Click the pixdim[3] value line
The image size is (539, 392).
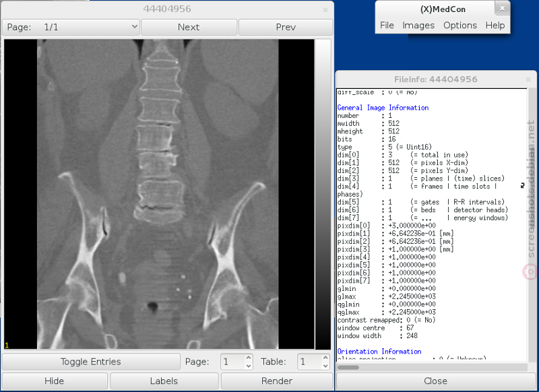tap(395, 249)
